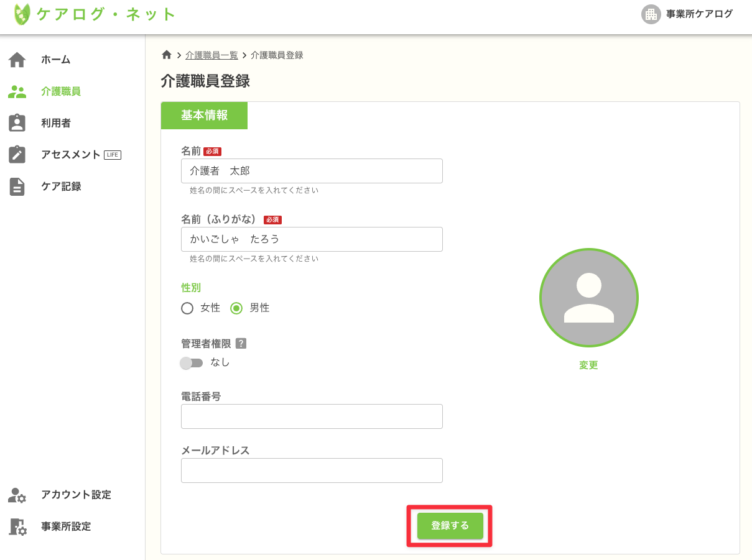Click 変更 to change the profile photo

pos(588,365)
